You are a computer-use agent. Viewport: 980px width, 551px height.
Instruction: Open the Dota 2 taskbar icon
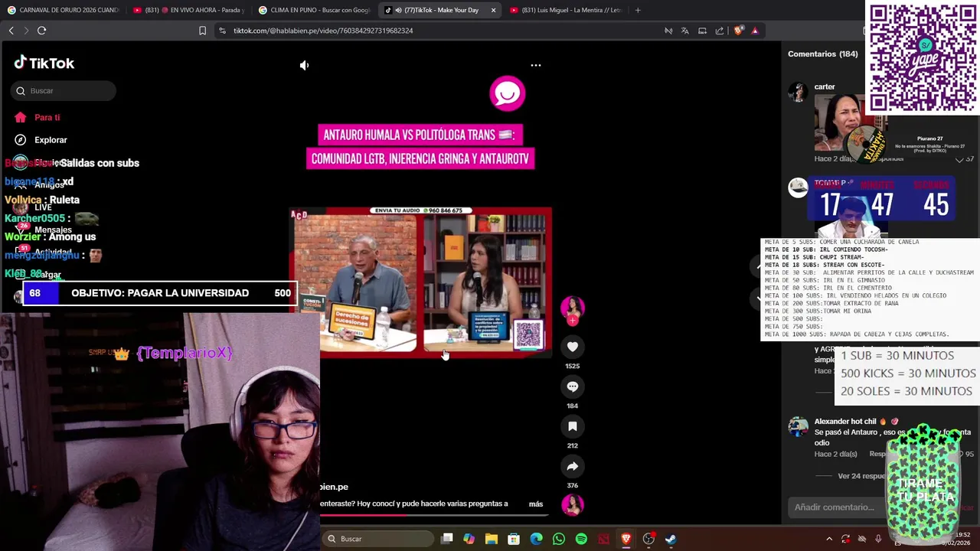[x=603, y=539]
